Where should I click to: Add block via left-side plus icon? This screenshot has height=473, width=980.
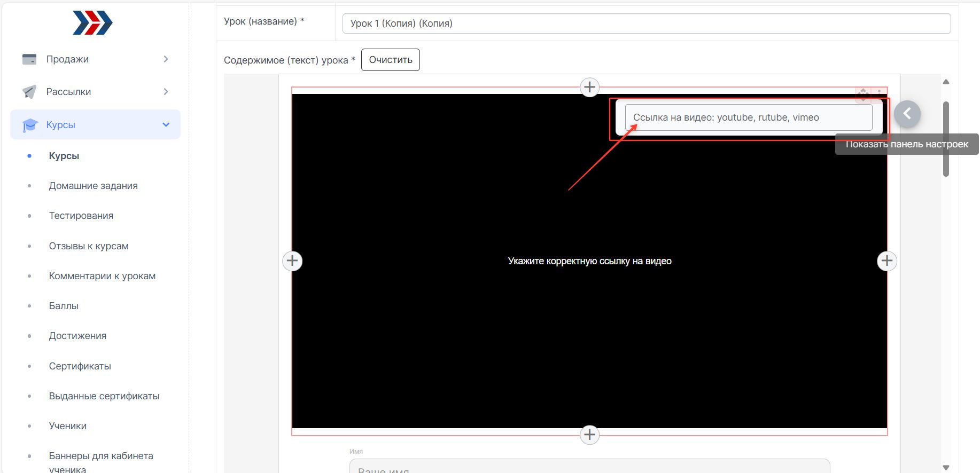[x=292, y=261]
